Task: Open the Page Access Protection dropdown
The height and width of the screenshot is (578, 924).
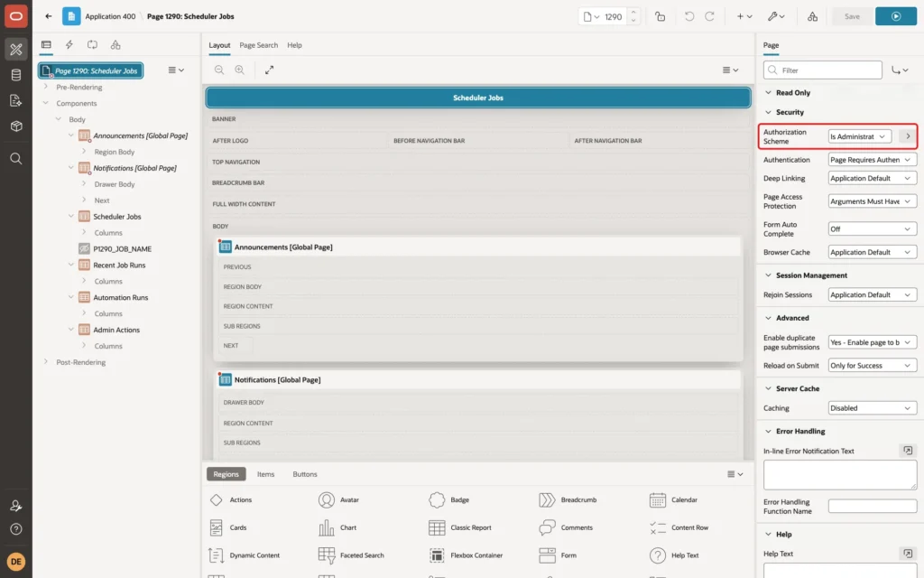Action: pyautogui.click(x=873, y=201)
